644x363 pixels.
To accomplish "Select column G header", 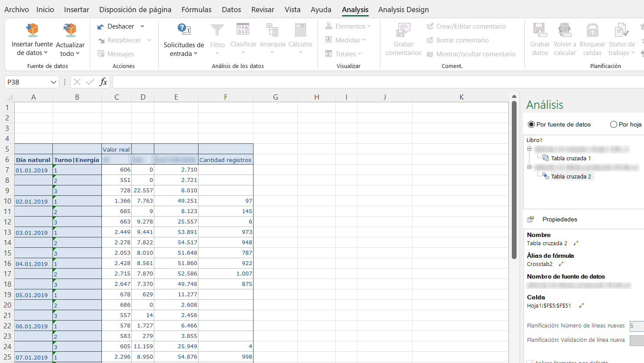I will [275, 97].
